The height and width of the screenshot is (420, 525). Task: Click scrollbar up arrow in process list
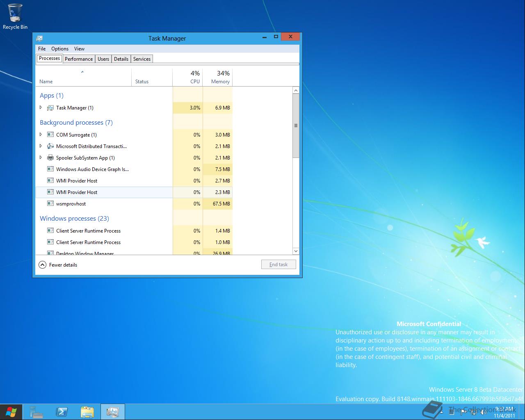(x=296, y=90)
